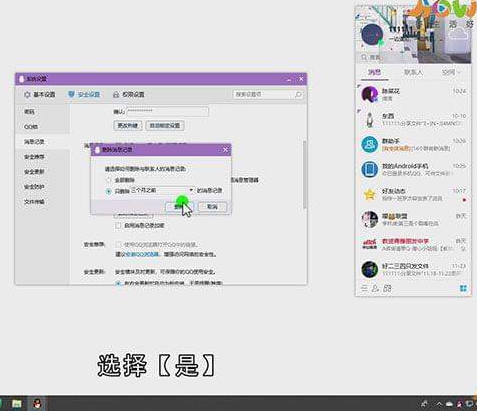Select the security update radio at bottom
Viewport: 477px width, 411px height.
tap(118, 283)
